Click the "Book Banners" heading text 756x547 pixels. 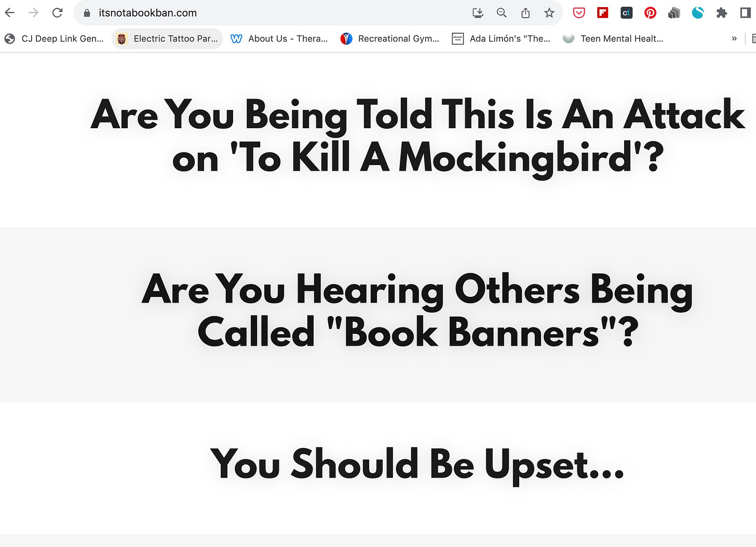[417, 310]
